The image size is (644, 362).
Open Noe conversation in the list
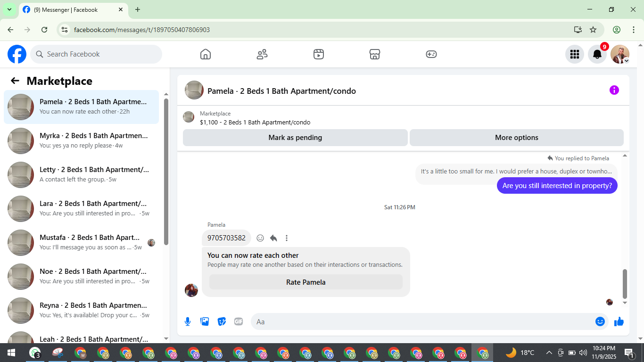[81, 277]
